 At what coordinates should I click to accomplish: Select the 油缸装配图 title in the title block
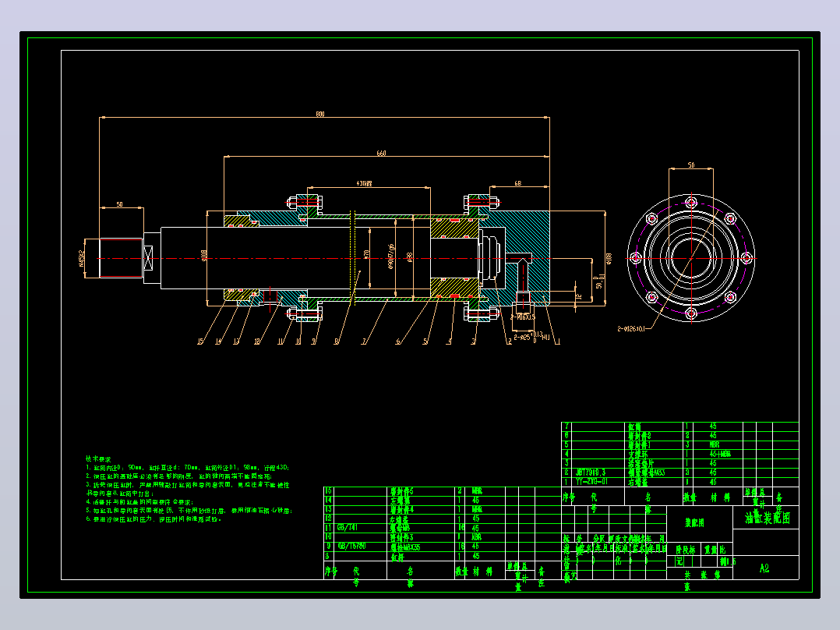click(x=767, y=518)
